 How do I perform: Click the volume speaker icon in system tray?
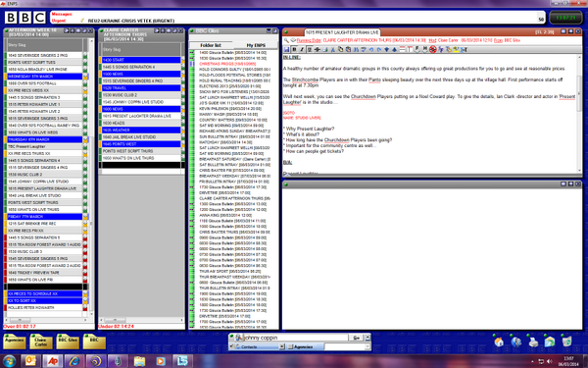tap(550, 361)
